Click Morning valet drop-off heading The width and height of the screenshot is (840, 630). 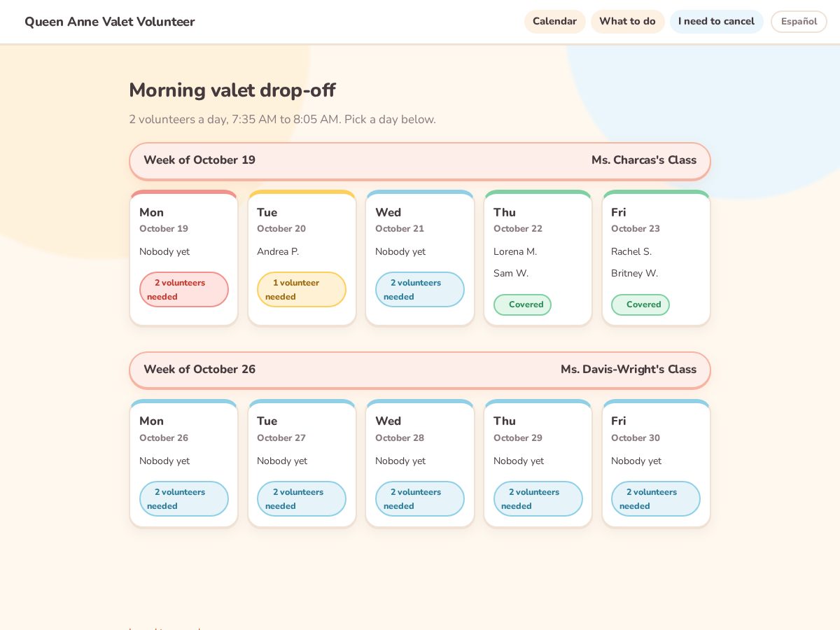(232, 90)
